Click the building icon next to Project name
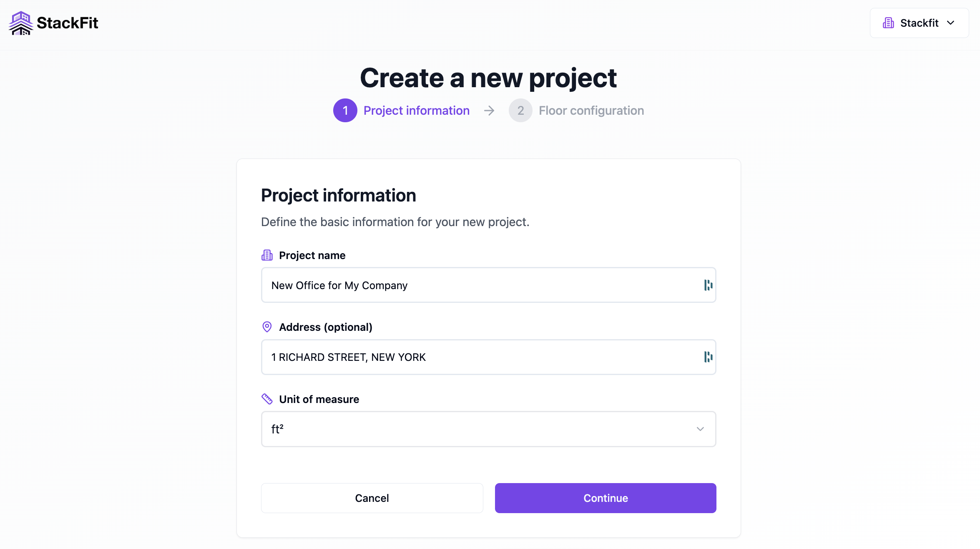Screen dimensions: 980x549 click(x=267, y=255)
